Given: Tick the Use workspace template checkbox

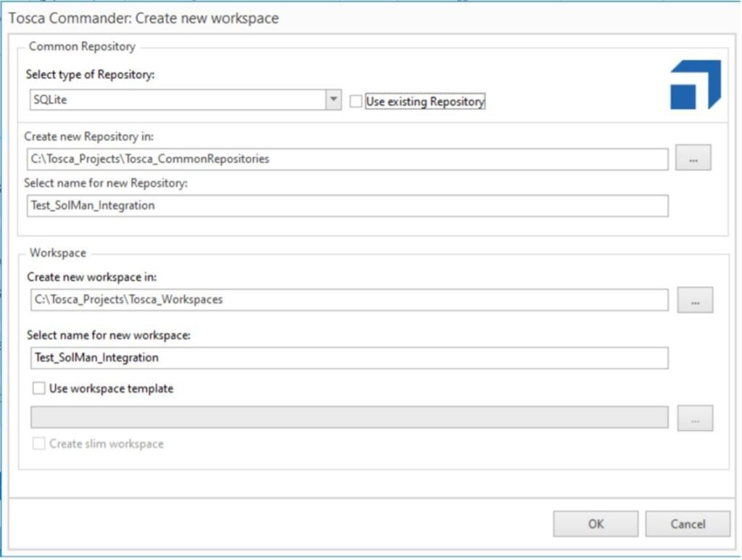Looking at the screenshot, I should 39,388.
